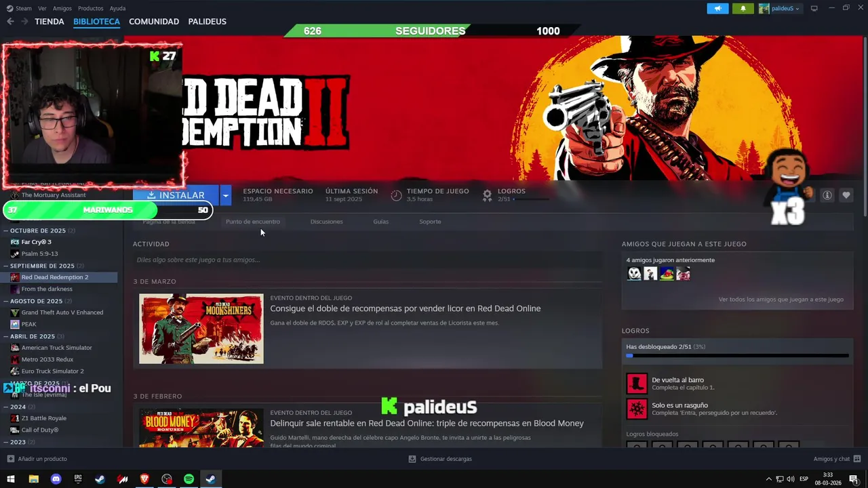
Task: Go back with the left arrow
Action: [x=10, y=22]
